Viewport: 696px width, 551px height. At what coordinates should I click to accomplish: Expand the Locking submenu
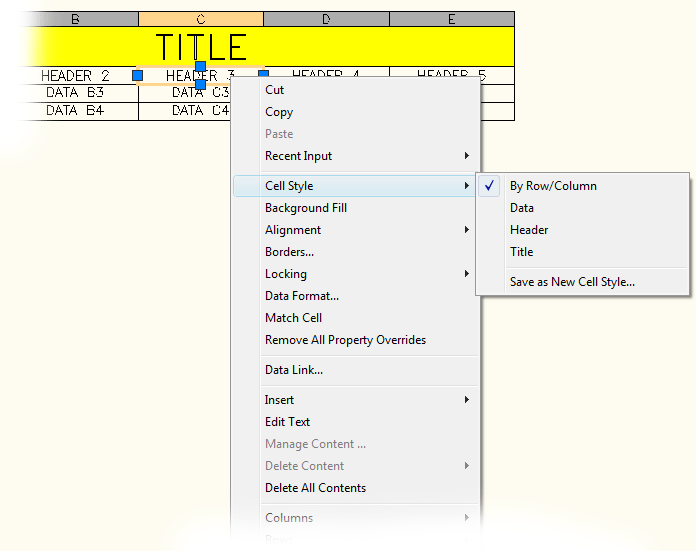[x=286, y=274]
